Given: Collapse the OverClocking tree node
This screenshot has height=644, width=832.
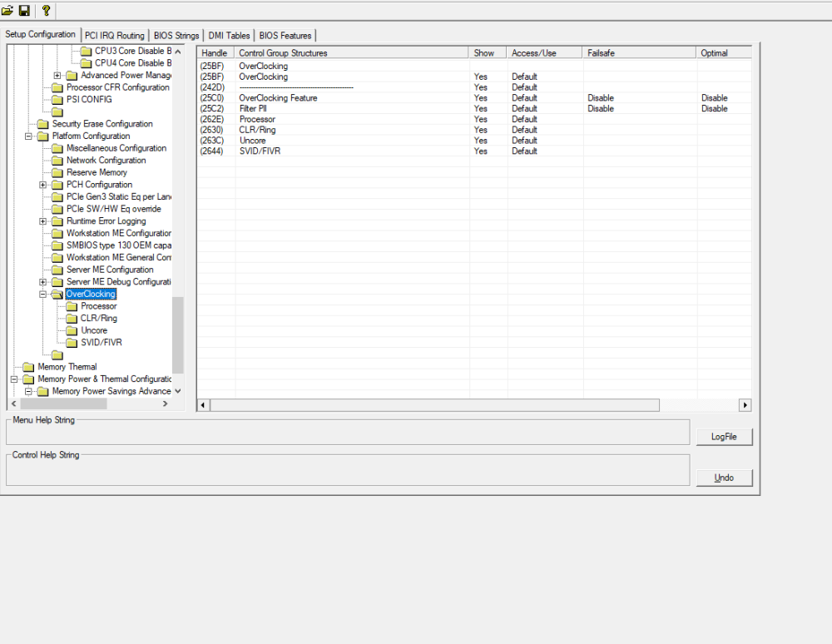Looking at the screenshot, I should (x=43, y=295).
